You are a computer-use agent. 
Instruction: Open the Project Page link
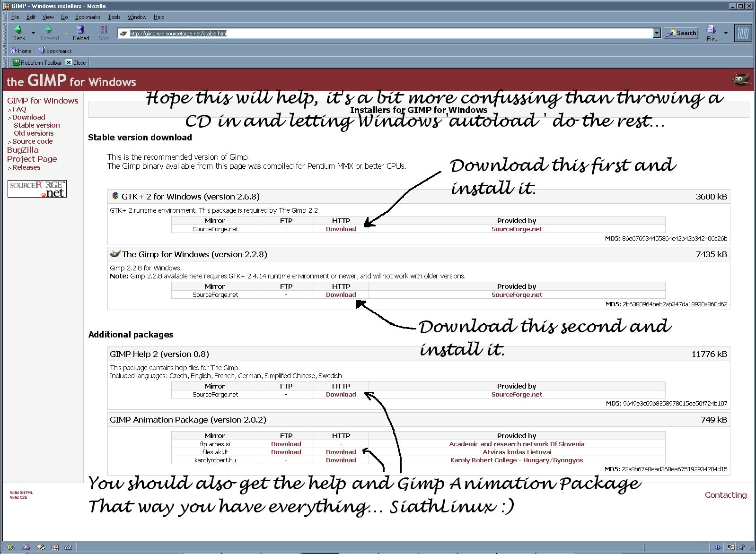coord(32,159)
